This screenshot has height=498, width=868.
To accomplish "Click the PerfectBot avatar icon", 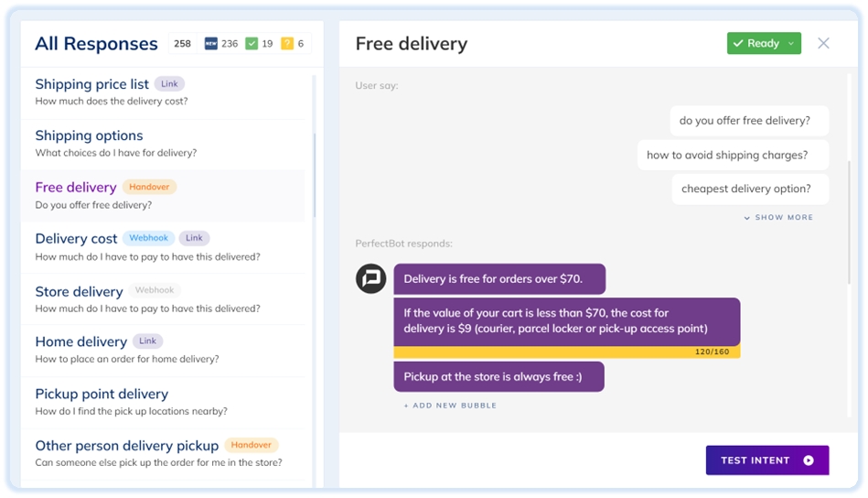I will 371,278.
